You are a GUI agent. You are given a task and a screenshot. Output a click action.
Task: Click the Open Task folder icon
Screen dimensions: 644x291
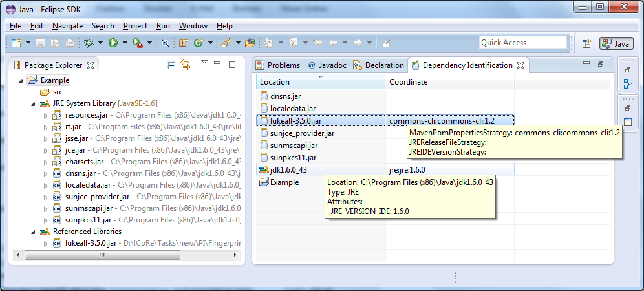[x=250, y=42]
